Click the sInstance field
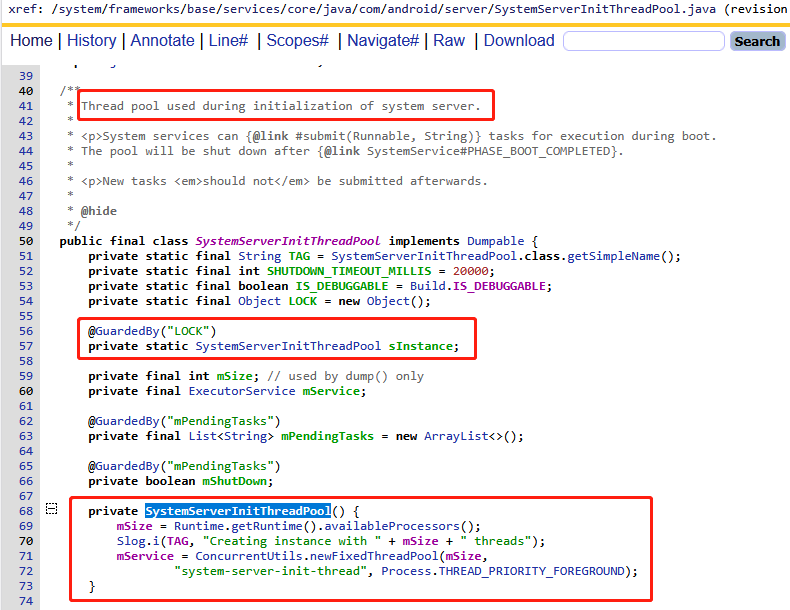 tap(421, 346)
